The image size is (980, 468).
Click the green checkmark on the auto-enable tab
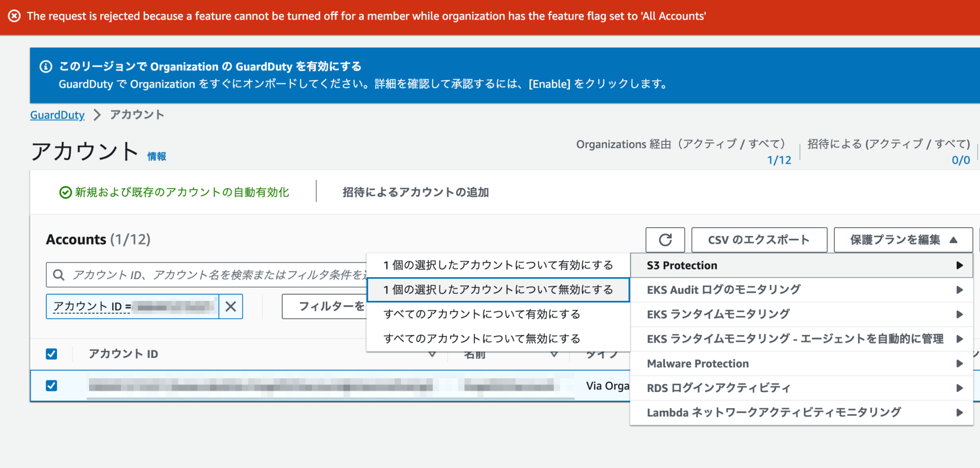pyautogui.click(x=64, y=192)
